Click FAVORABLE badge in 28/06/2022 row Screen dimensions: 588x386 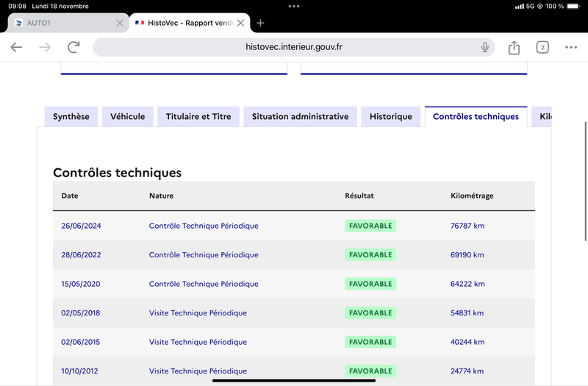(370, 254)
